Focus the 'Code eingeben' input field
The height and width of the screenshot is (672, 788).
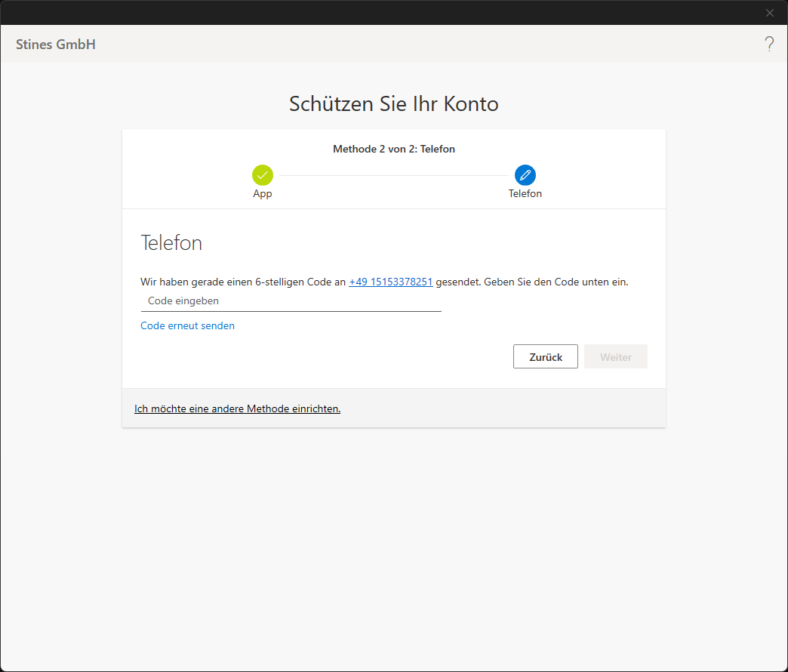click(291, 301)
